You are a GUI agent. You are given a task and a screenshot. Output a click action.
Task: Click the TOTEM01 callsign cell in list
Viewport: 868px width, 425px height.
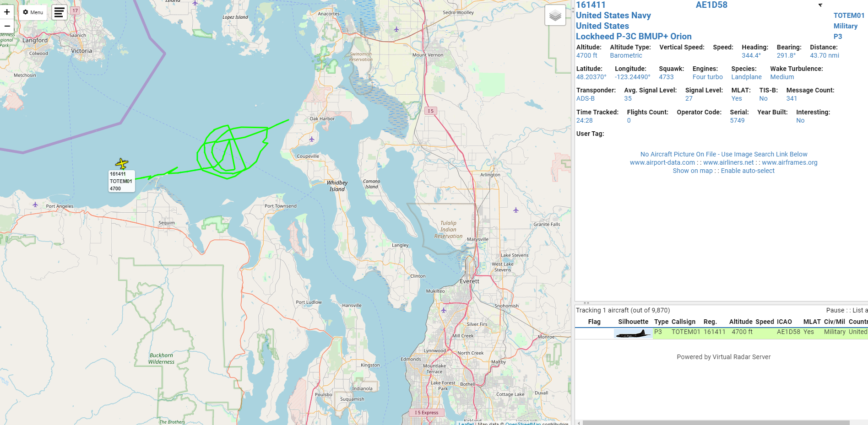point(686,332)
